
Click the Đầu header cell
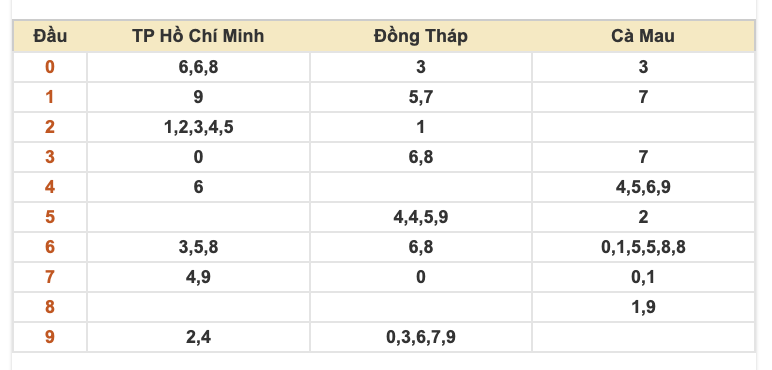tap(50, 36)
